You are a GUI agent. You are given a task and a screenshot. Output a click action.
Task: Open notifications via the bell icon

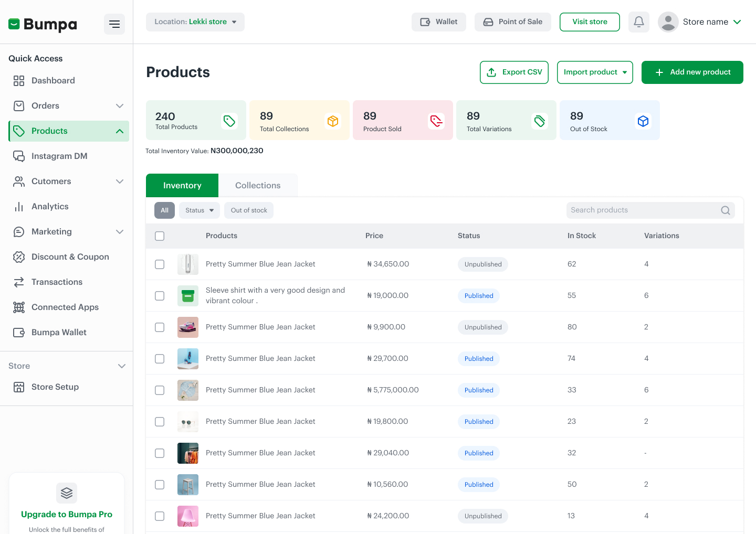coord(638,22)
